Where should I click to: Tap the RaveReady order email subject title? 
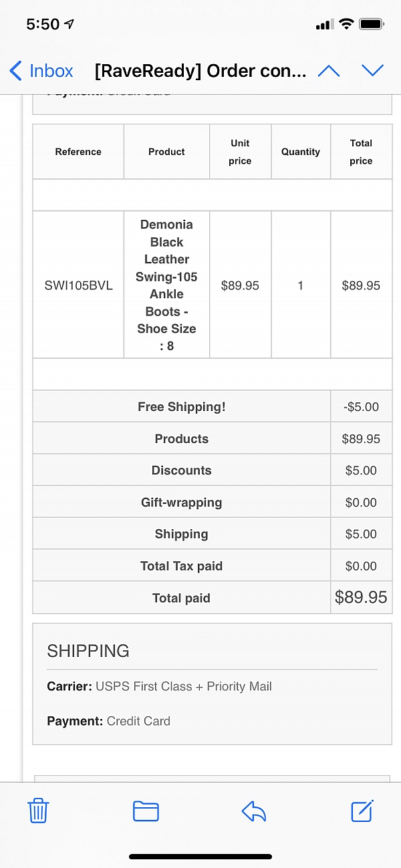tap(200, 71)
